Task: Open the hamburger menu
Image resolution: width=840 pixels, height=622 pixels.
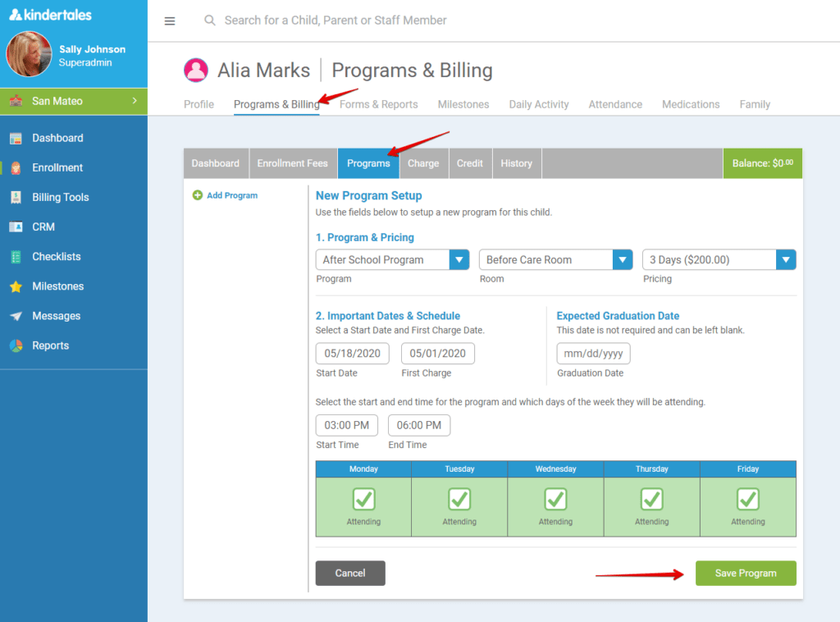Action: tap(170, 21)
